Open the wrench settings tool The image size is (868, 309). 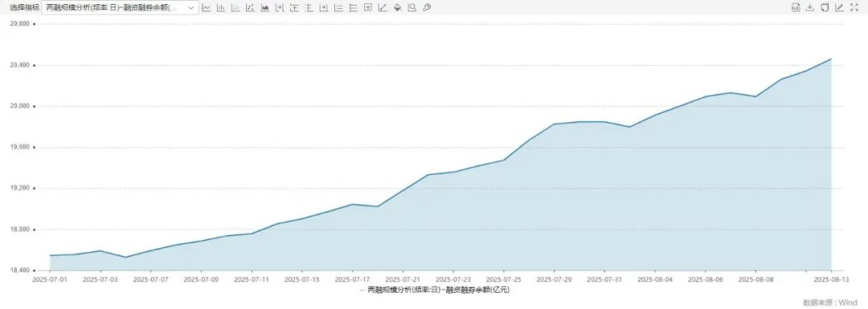click(x=427, y=8)
